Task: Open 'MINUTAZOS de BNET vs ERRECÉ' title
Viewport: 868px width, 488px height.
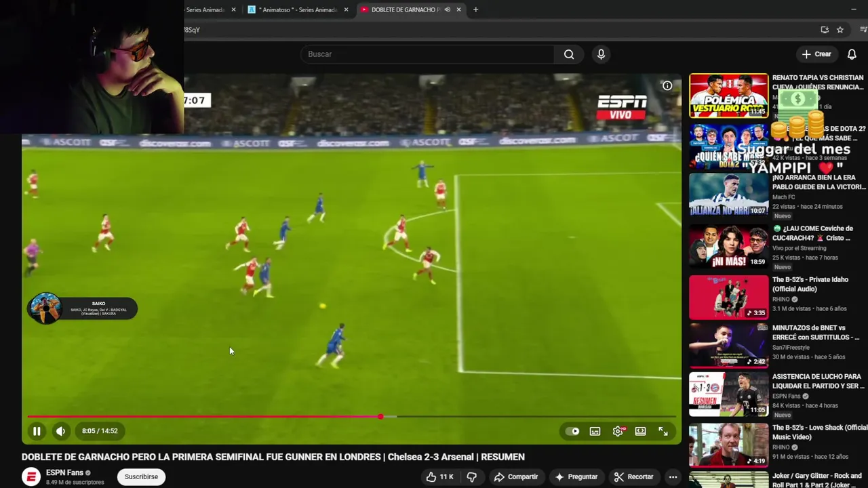Action: (x=816, y=332)
